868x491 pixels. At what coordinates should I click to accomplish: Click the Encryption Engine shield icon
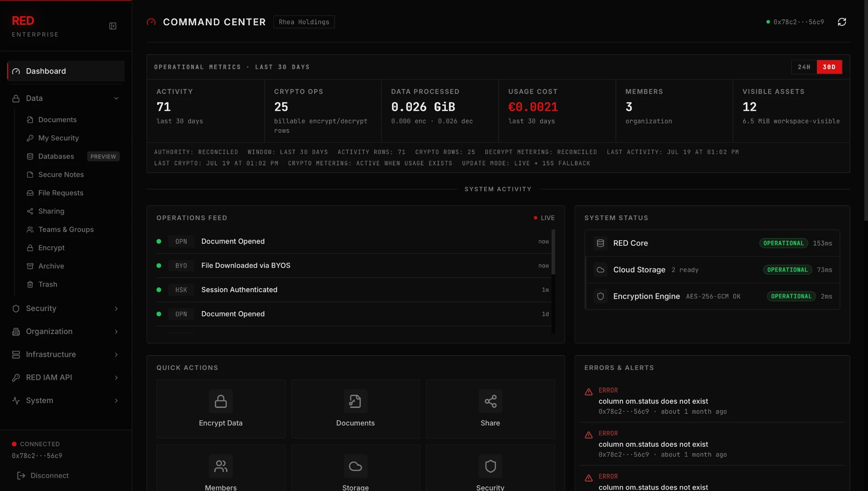pyautogui.click(x=600, y=296)
